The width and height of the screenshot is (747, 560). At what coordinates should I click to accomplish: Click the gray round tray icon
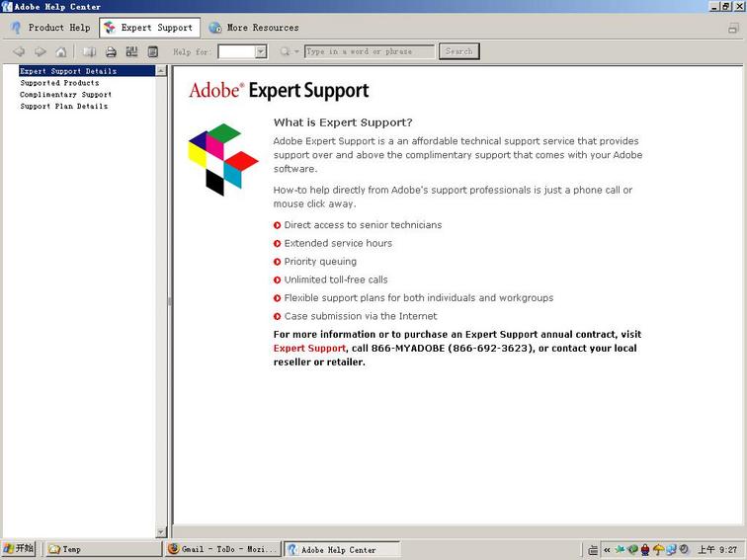(684, 549)
